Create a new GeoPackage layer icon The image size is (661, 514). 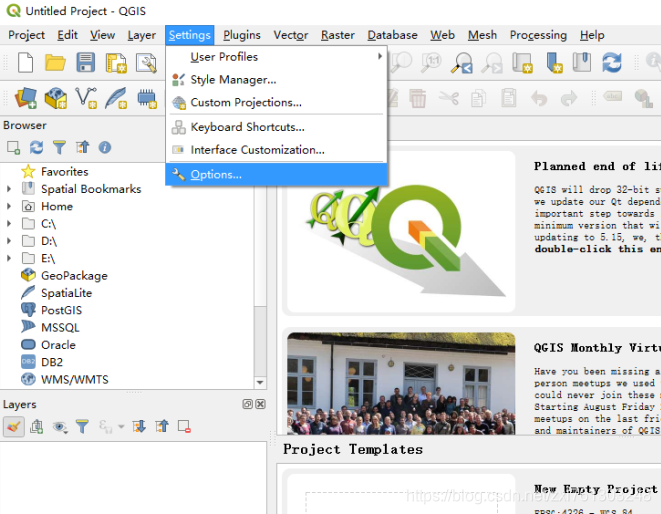click(x=56, y=98)
